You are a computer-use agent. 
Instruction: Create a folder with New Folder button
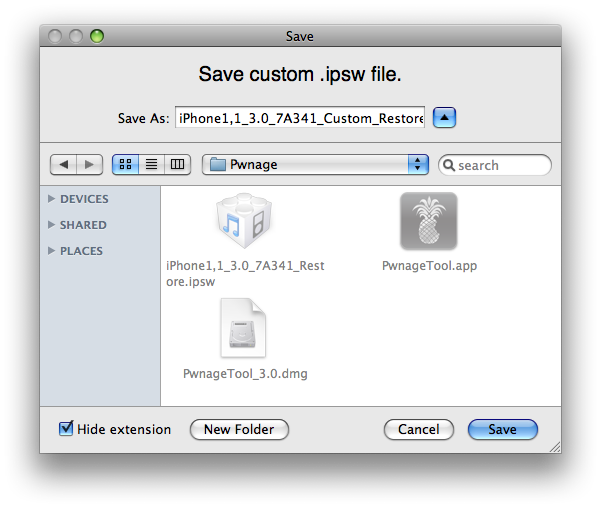(x=239, y=429)
